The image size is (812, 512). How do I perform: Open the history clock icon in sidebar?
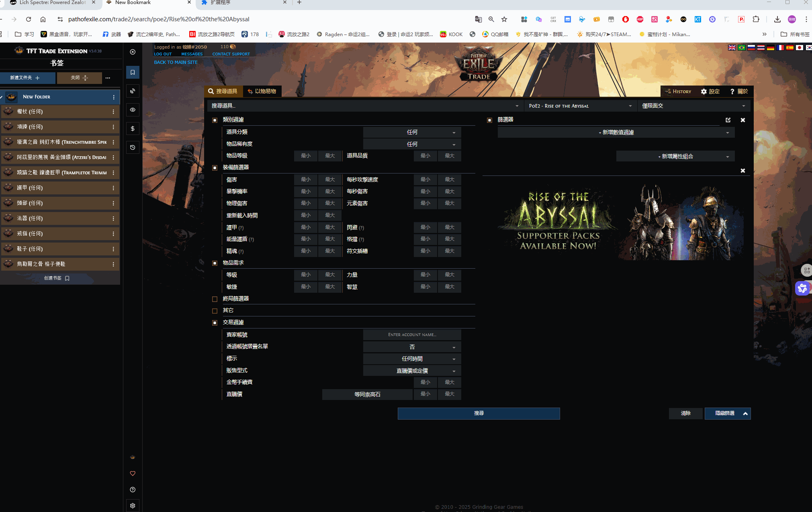[133, 147]
